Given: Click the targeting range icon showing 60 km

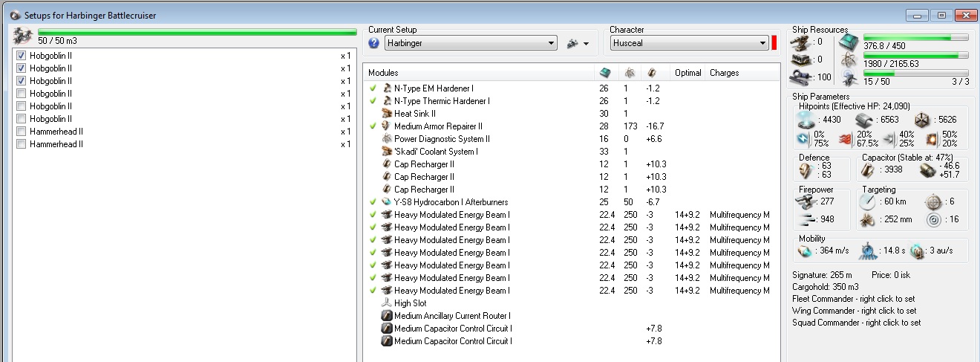Looking at the screenshot, I should 868,201.
